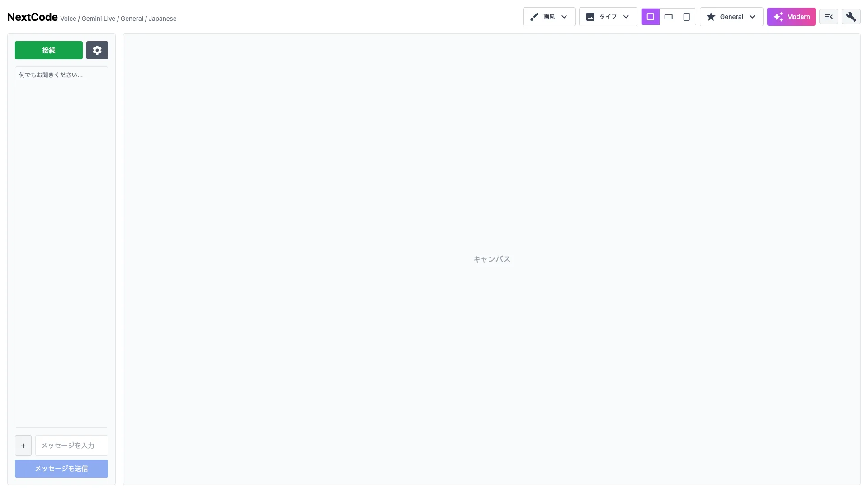
Task: Select the square aspect ratio option
Action: (650, 17)
